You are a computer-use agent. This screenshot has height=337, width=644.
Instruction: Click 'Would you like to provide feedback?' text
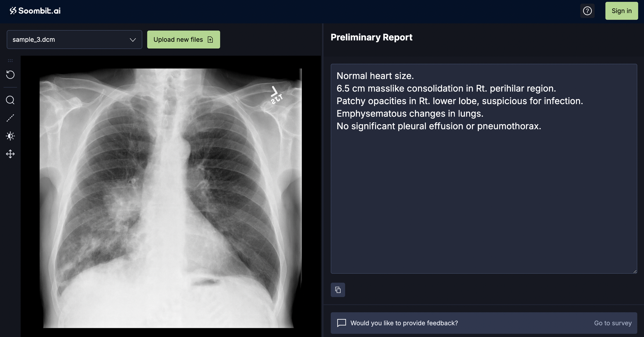[404, 323]
